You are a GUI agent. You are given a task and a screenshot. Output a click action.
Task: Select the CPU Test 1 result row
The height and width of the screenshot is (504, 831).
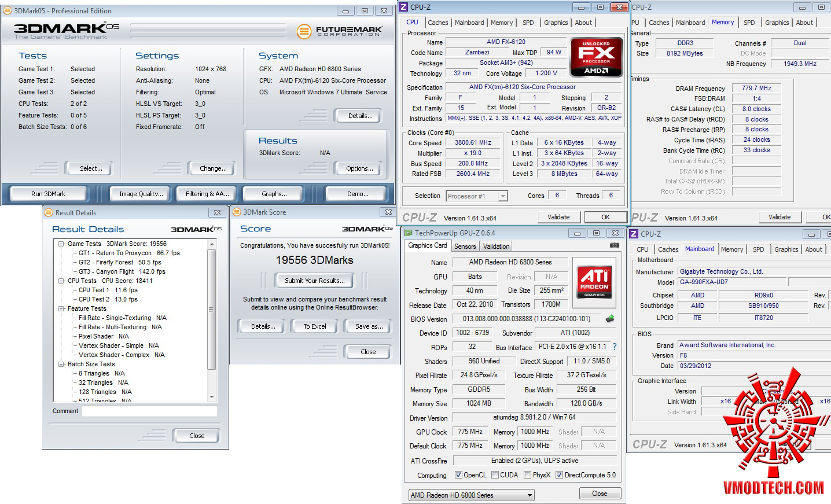tap(108, 290)
